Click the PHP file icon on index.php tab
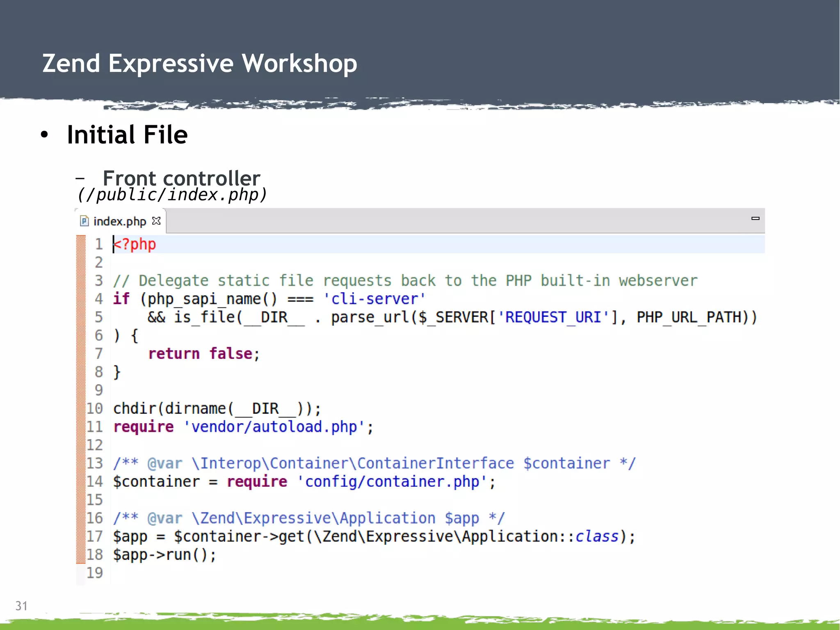The image size is (840, 630). [84, 221]
